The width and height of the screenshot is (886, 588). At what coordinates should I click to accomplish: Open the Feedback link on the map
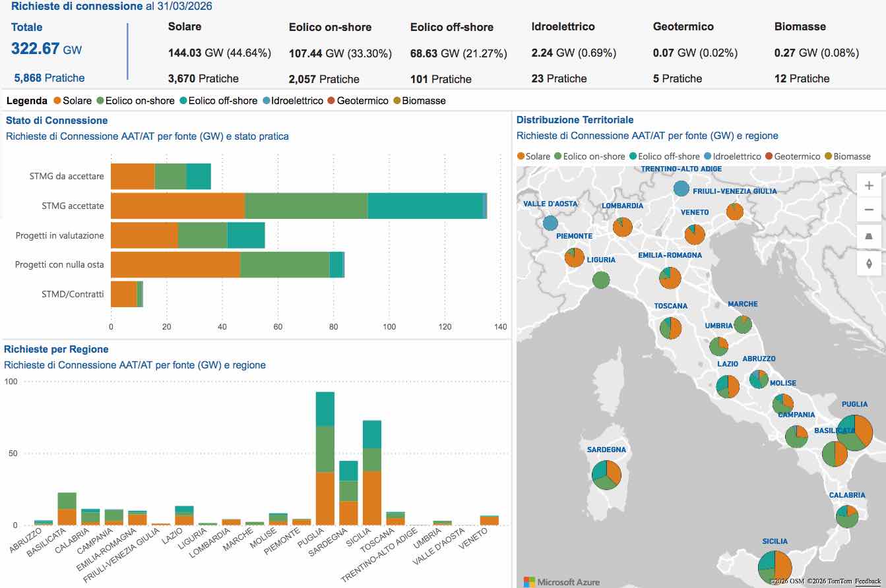point(868,581)
